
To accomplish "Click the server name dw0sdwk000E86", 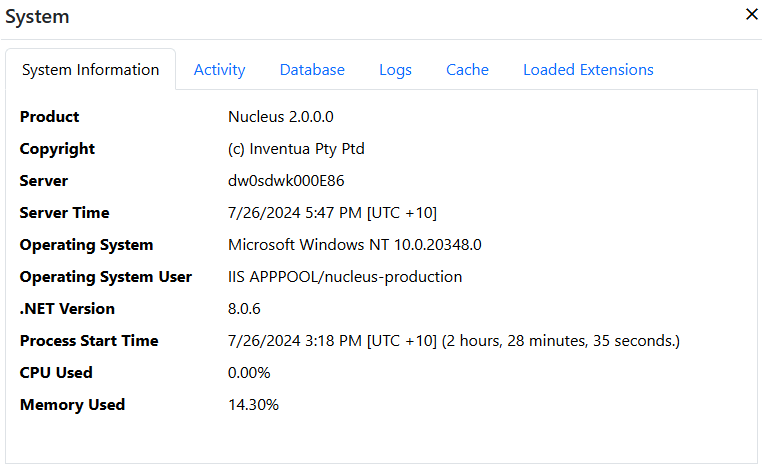I will [287, 181].
